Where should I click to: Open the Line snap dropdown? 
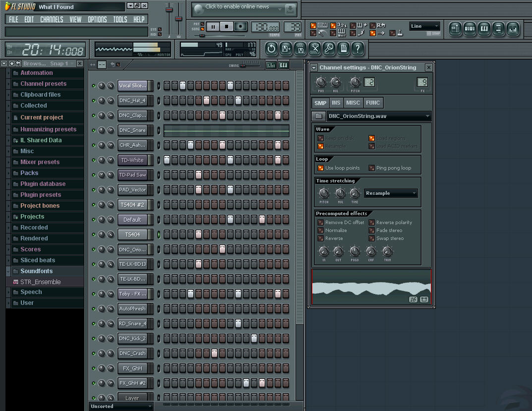[x=424, y=26]
